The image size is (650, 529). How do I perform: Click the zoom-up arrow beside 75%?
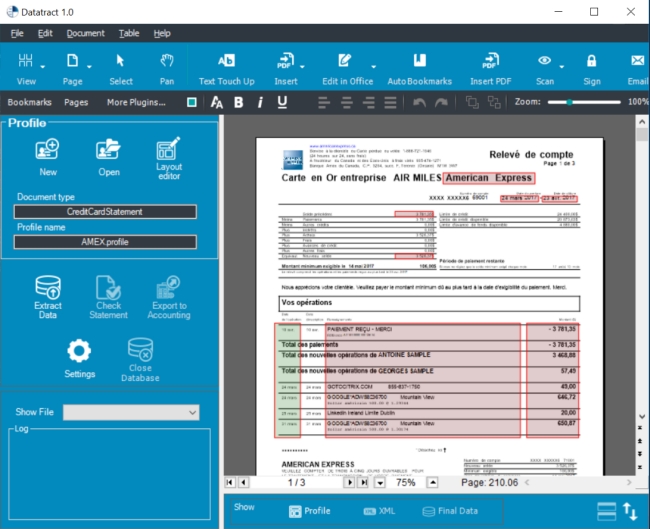click(x=432, y=483)
